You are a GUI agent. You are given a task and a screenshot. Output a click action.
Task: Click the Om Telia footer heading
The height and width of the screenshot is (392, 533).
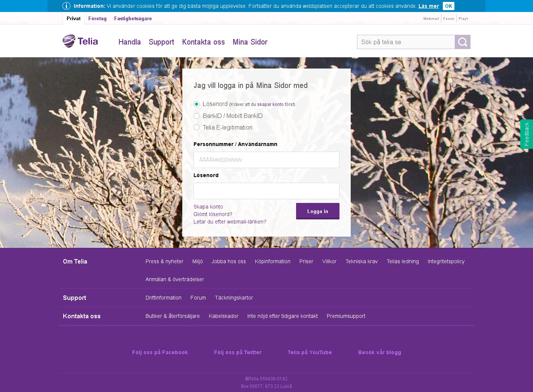[x=75, y=261]
